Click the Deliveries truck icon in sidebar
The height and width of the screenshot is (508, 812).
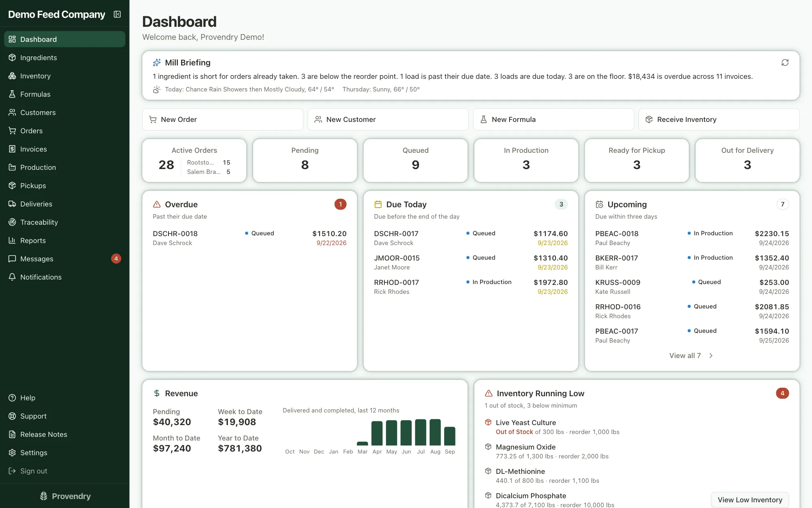[12, 204]
